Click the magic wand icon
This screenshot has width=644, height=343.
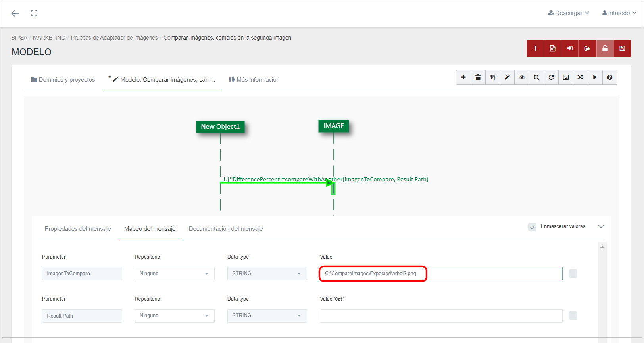(x=507, y=77)
